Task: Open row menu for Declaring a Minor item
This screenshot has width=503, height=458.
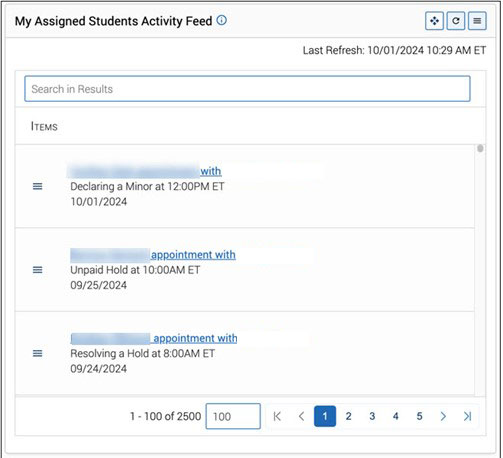Action: pyautogui.click(x=38, y=186)
